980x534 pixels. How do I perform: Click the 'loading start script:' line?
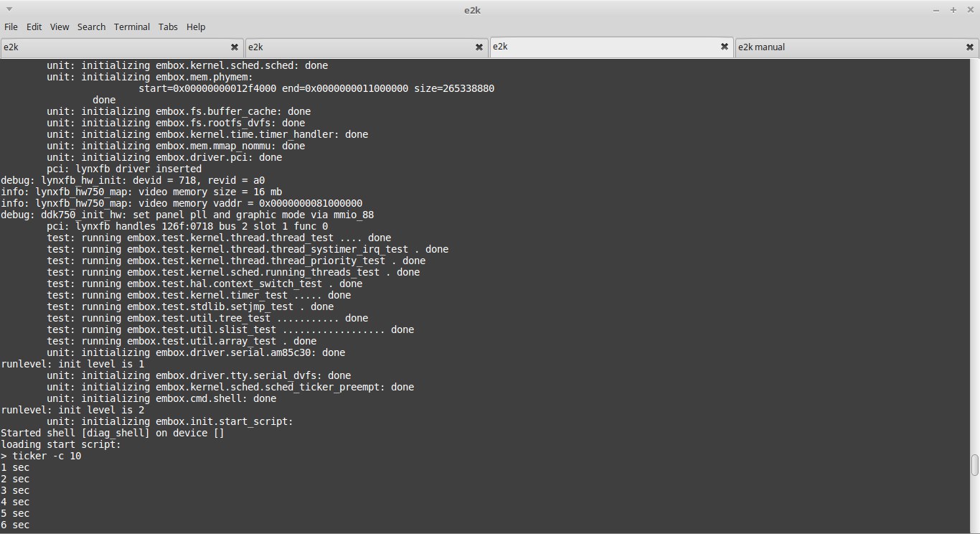click(x=61, y=444)
